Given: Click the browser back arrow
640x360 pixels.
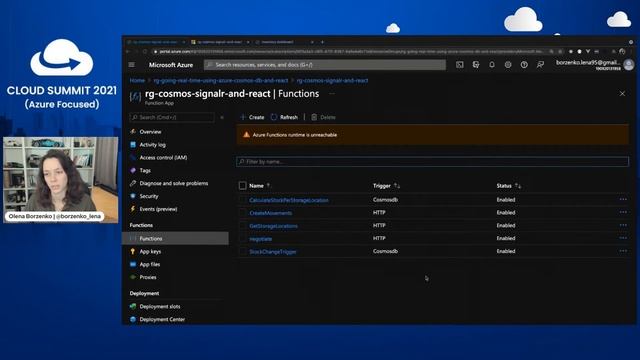Looking at the screenshot, I should tap(128, 51).
